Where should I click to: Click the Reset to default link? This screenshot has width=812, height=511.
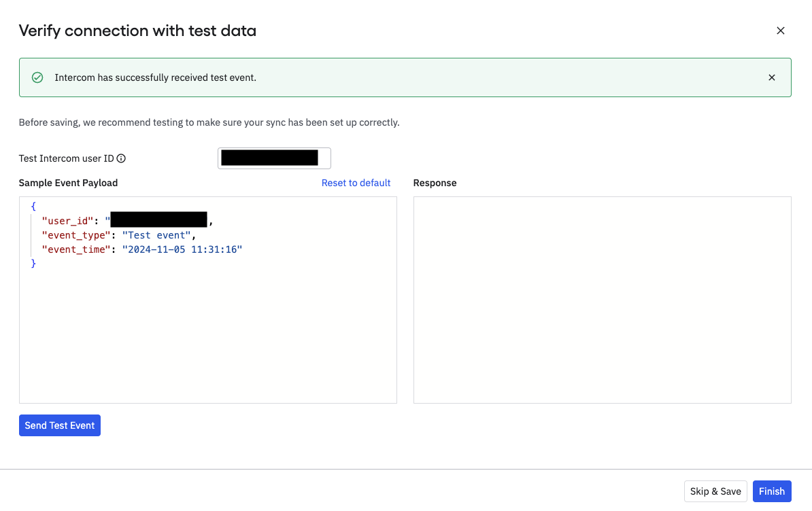click(x=356, y=183)
